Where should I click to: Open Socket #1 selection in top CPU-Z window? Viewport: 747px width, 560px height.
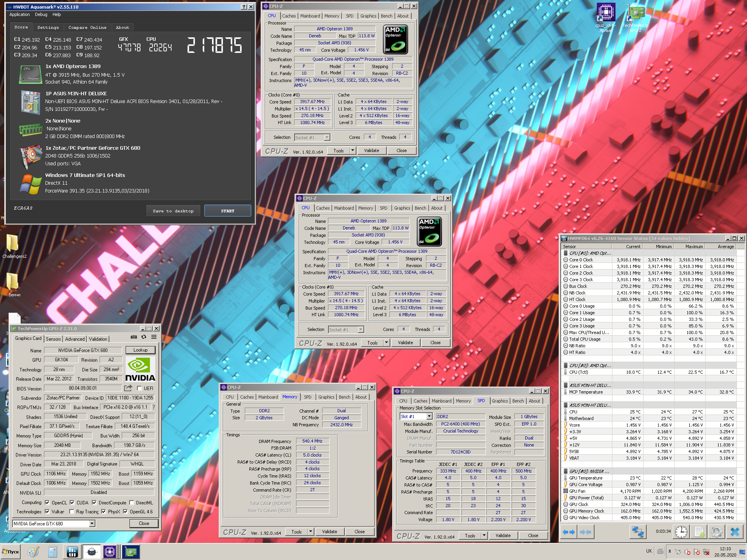tap(312, 137)
